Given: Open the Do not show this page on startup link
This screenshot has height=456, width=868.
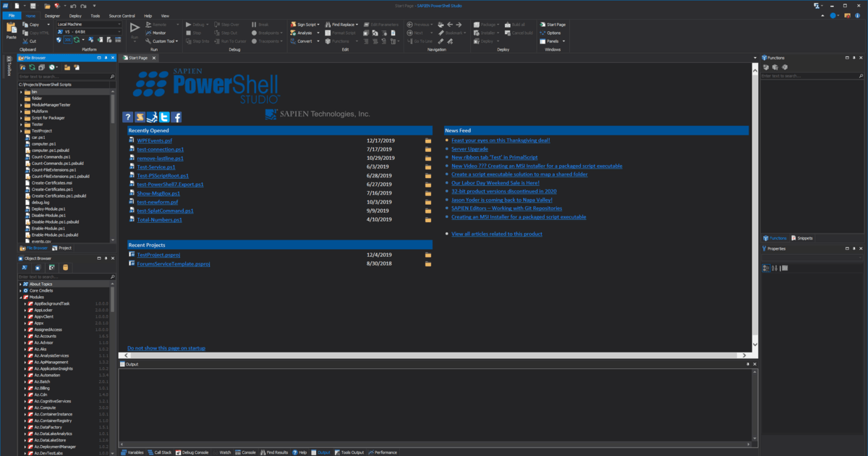Looking at the screenshot, I should point(166,347).
